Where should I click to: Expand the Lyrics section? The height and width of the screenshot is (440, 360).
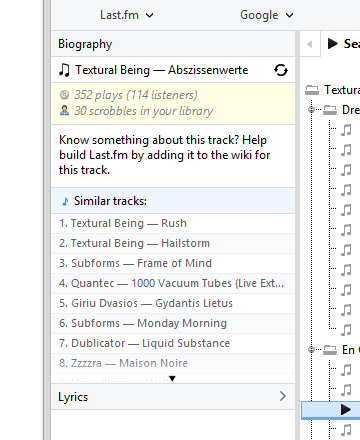point(173,397)
